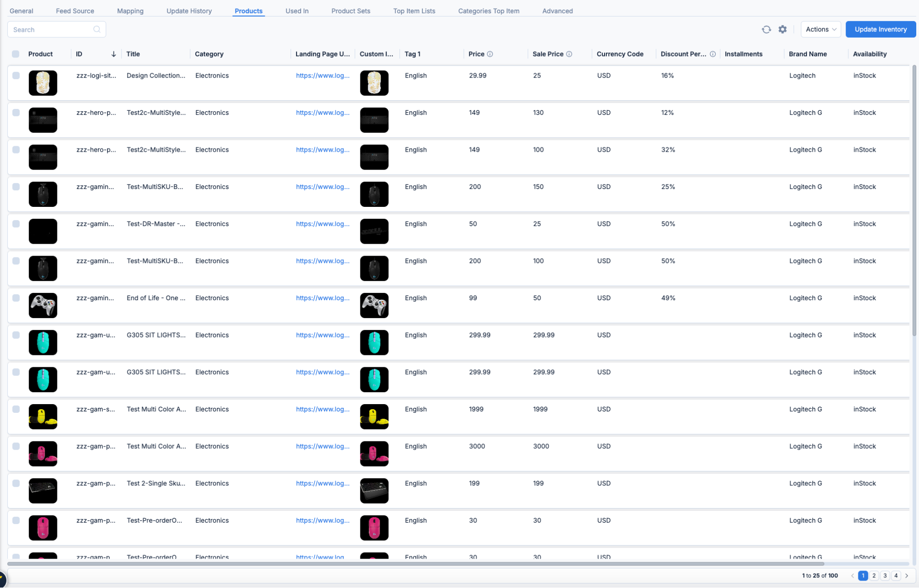Open landing page link of End of Life row
The image size is (919, 588).
coord(323,298)
